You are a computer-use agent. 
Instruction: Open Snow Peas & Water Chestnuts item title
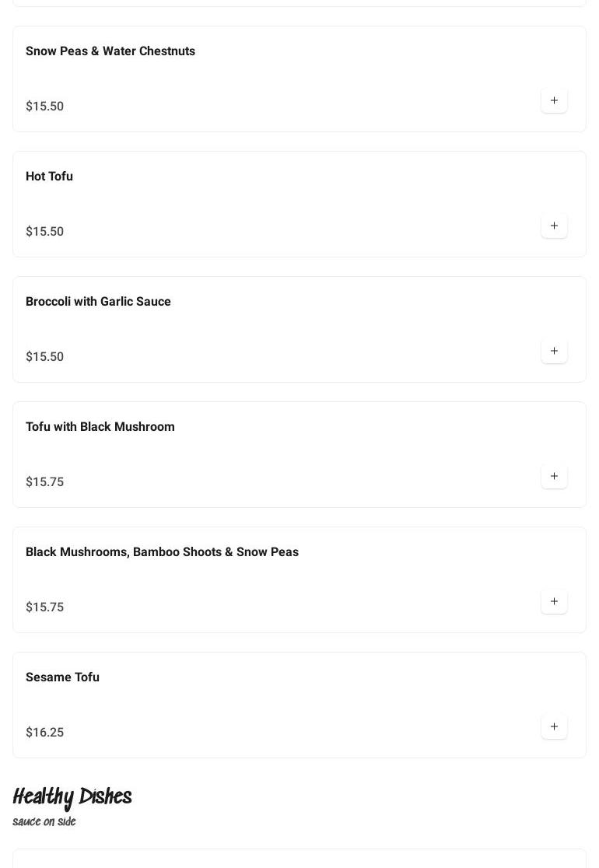[110, 51]
